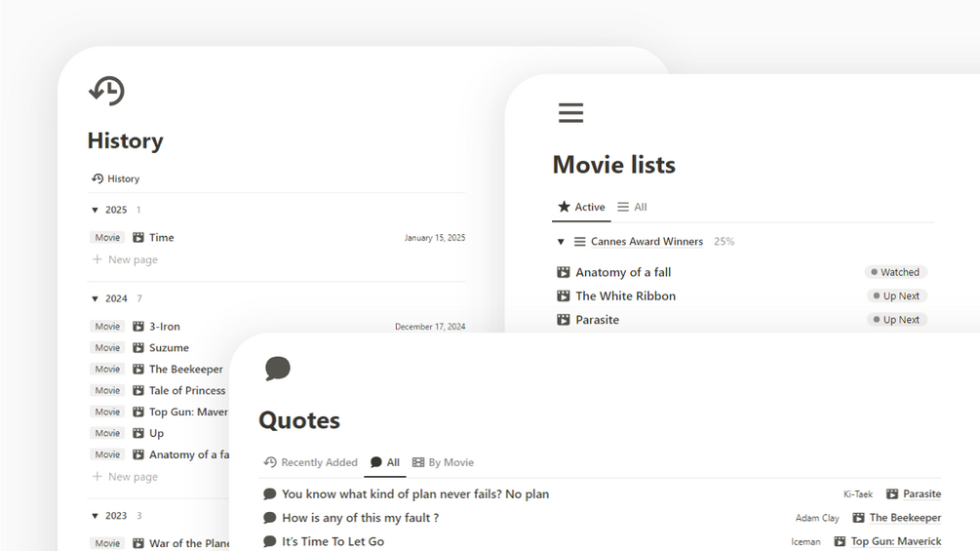Screen dimensions: 980x551
Task: Click the clapperboard icon beside Suzume
Action: pyautogui.click(x=138, y=347)
